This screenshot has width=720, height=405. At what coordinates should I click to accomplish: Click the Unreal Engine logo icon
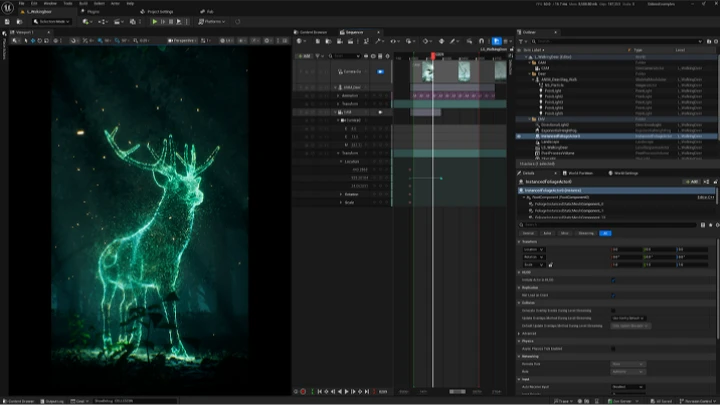pos(7,7)
